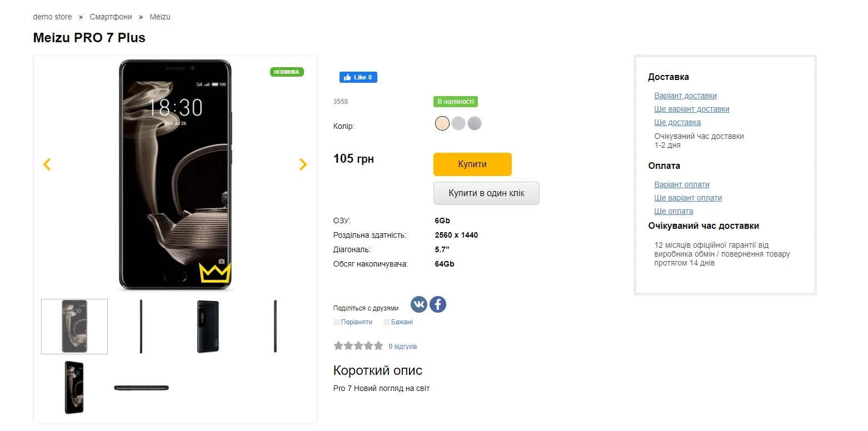Show next product image with right arrow
Viewport: 868px width, 431px height.
pyautogui.click(x=303, y=164)
